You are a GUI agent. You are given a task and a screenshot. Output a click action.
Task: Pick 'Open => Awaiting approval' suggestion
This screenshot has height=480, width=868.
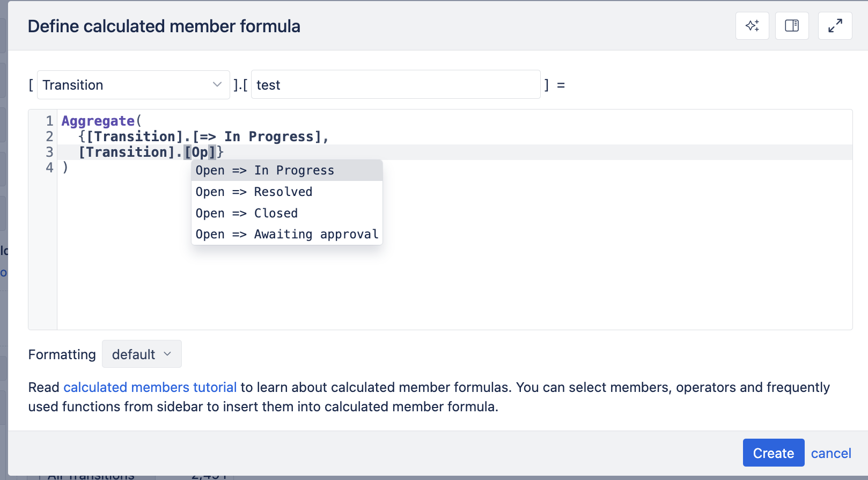point(286,234)
